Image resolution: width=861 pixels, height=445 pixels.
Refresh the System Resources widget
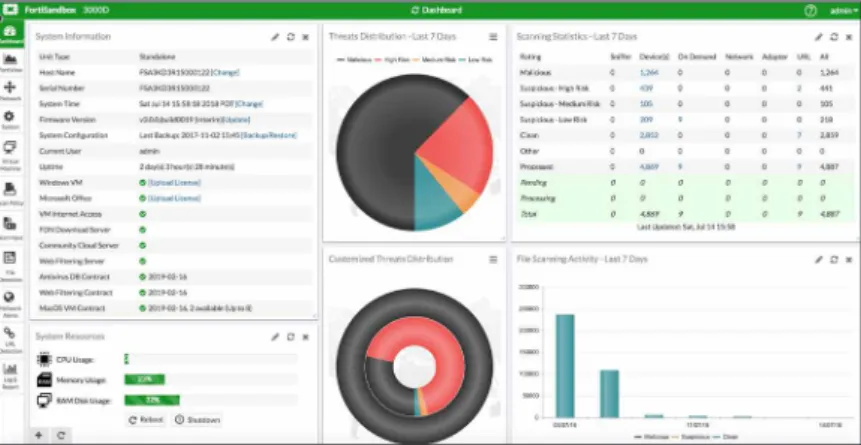[x=290, y=337]
